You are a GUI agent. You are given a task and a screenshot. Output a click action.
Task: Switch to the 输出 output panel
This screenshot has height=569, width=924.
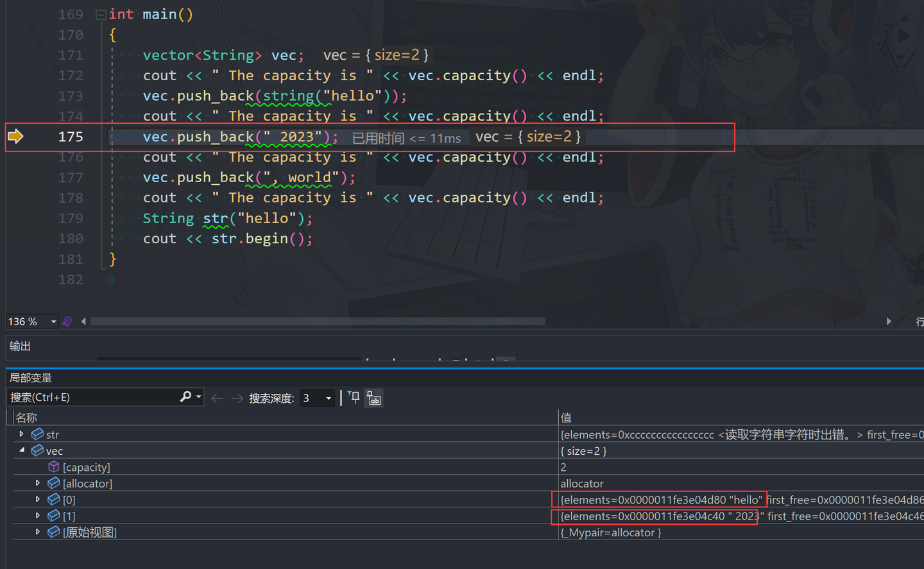coord(19,346)
